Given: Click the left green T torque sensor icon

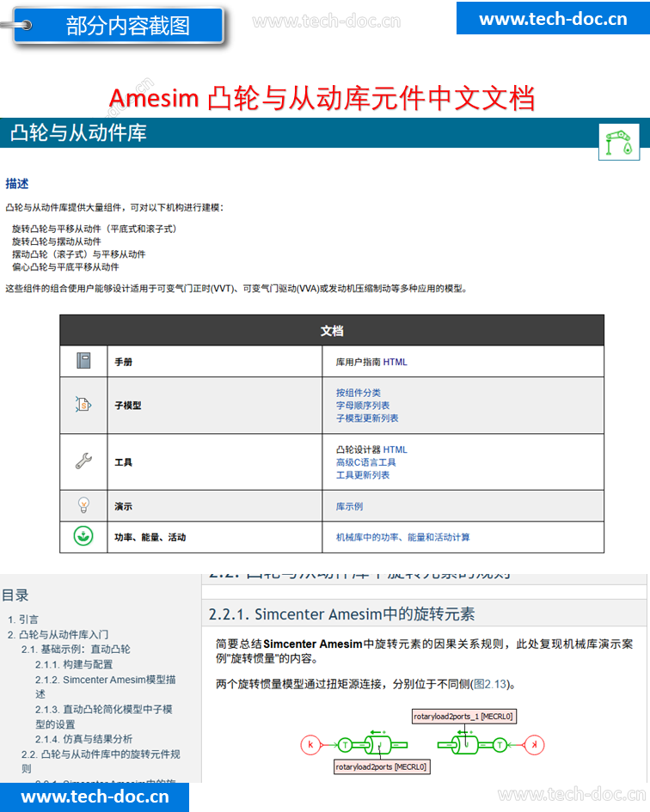Looking at the screenshot, I should coord(346,745).
